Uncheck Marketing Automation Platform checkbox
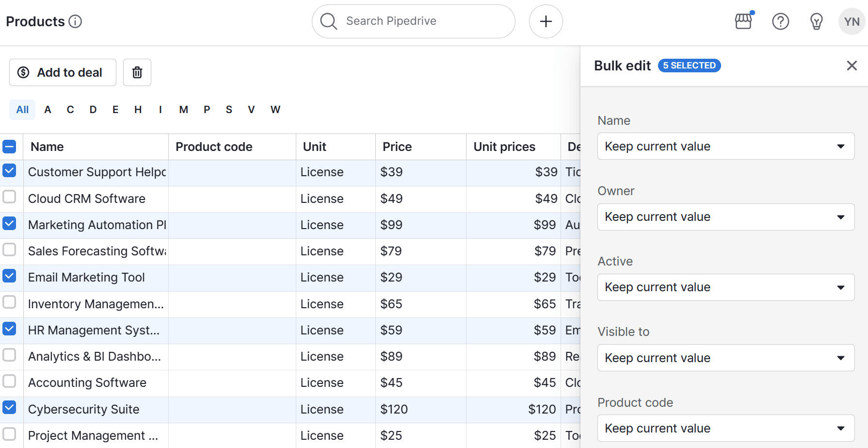The image size is (868, 448). click(x=9, y=223)
